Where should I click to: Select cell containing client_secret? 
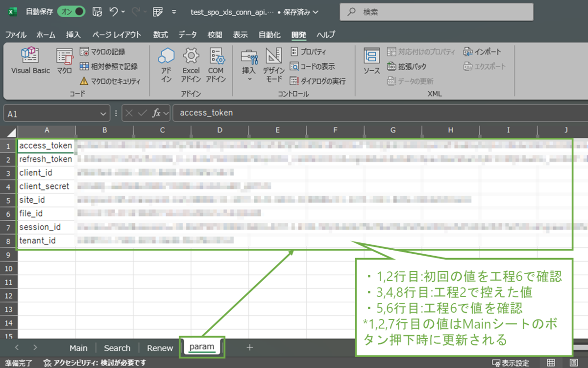click(46, 186)
